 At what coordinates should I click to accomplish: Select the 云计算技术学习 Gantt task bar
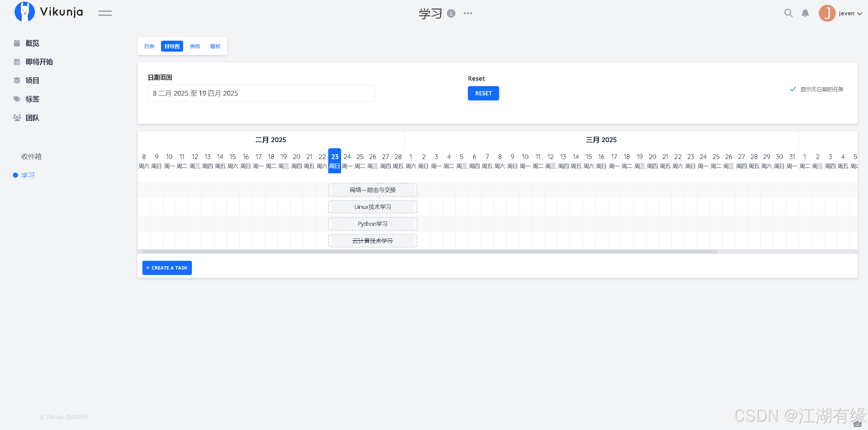pos(373,241)
